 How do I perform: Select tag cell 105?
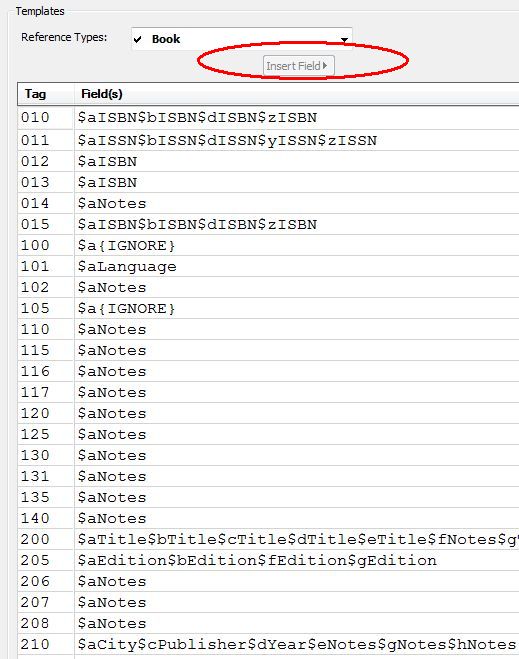pyautogui.click(x=35, y=308)
